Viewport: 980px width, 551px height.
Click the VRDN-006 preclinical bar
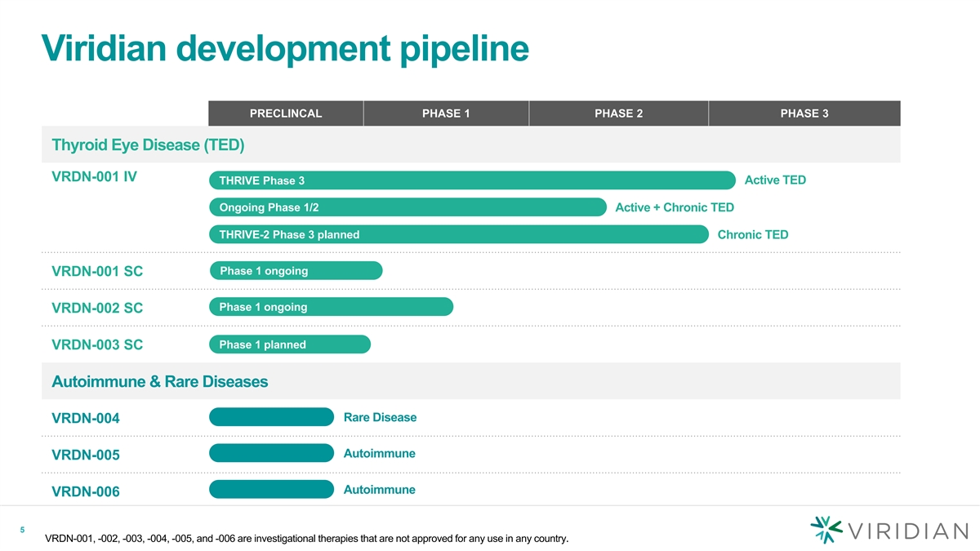[271, 490]
